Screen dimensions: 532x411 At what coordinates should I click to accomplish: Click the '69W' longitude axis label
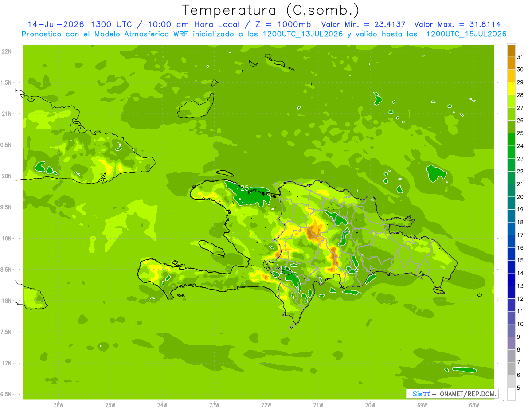coord(422,405)
